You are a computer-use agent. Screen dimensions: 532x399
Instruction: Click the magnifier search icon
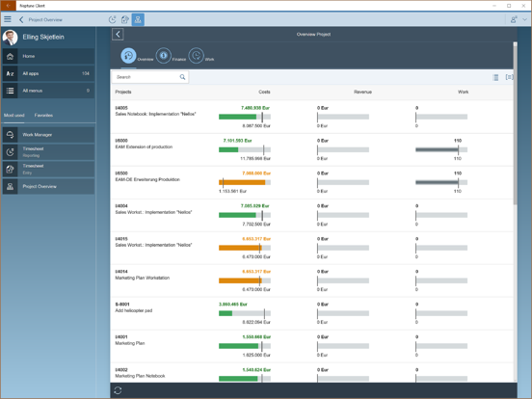pyautogui.click(x=182, y=77)
